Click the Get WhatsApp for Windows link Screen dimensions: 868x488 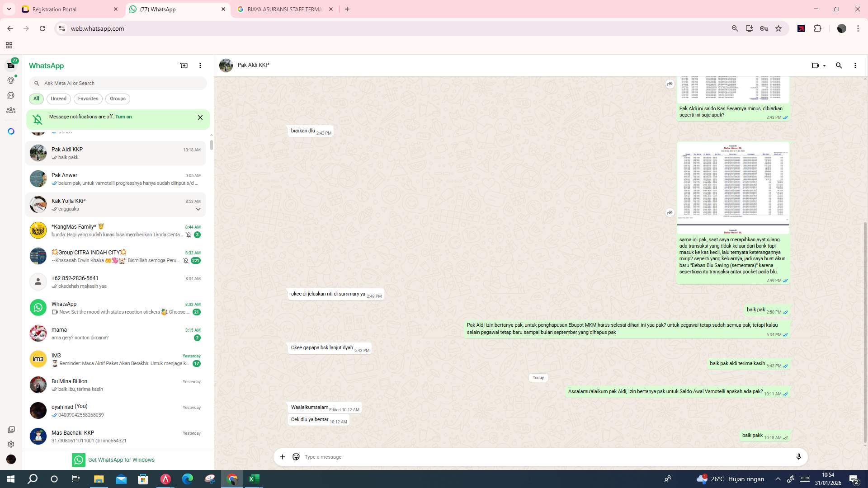pyautogui.click(x=121, y=460)
